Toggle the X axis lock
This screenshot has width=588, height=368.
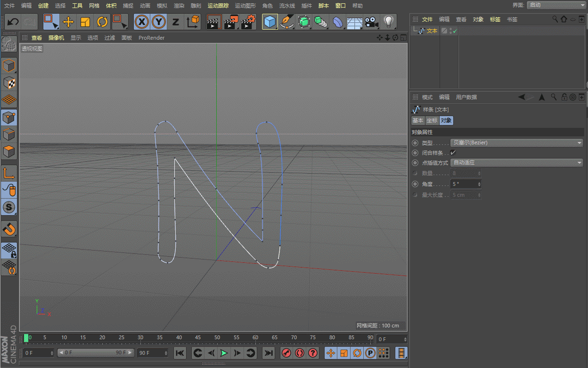[142, 22]
